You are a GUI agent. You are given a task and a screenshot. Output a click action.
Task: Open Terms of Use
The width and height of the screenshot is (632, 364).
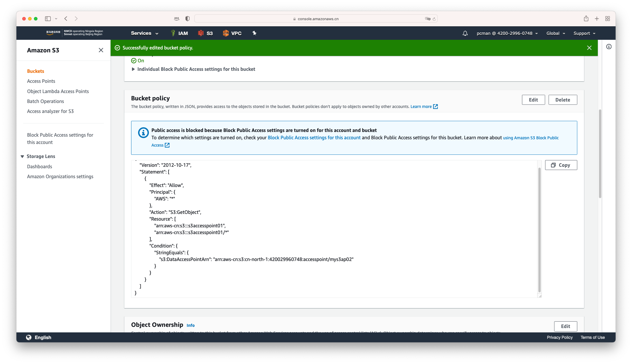pyautogui.click(x=593, y=337)
